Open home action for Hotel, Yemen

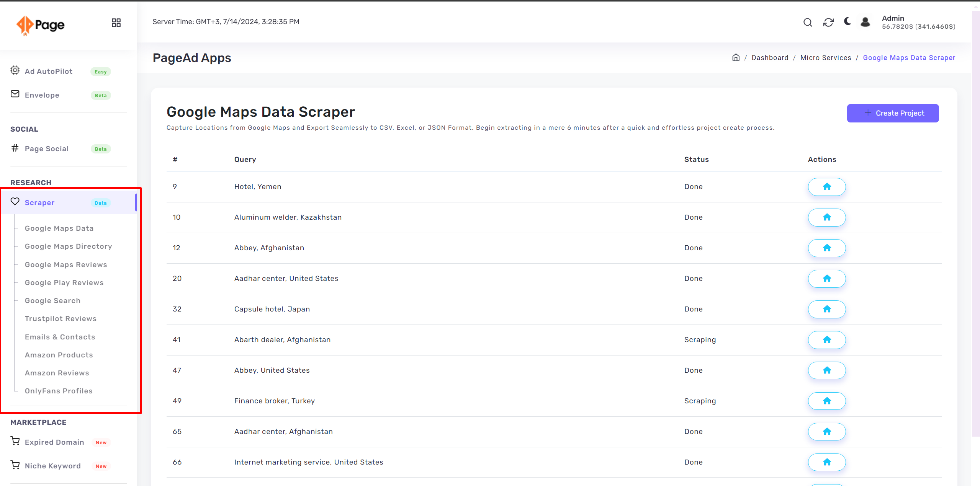[827, 187]
